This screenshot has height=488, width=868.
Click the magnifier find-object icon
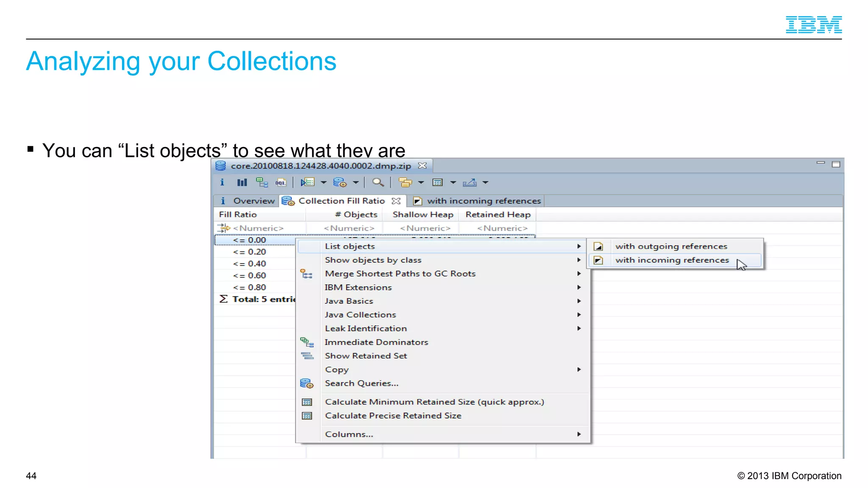pyautogui.click(x=378, y=183)
